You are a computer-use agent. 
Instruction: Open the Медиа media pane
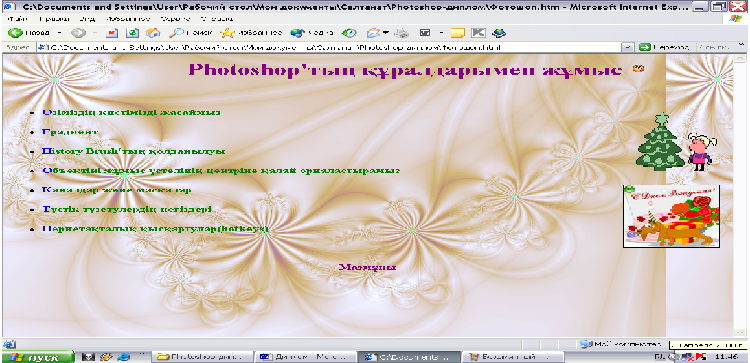coord(312,33)
